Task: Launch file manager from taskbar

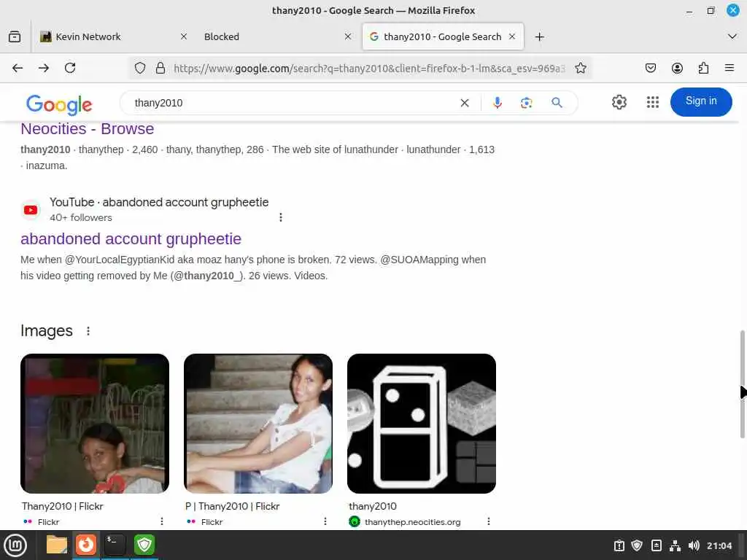Action: 57,545
